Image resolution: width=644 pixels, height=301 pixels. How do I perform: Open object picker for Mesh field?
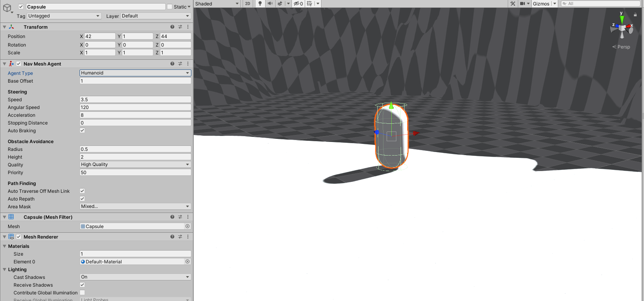coord(187,226)
